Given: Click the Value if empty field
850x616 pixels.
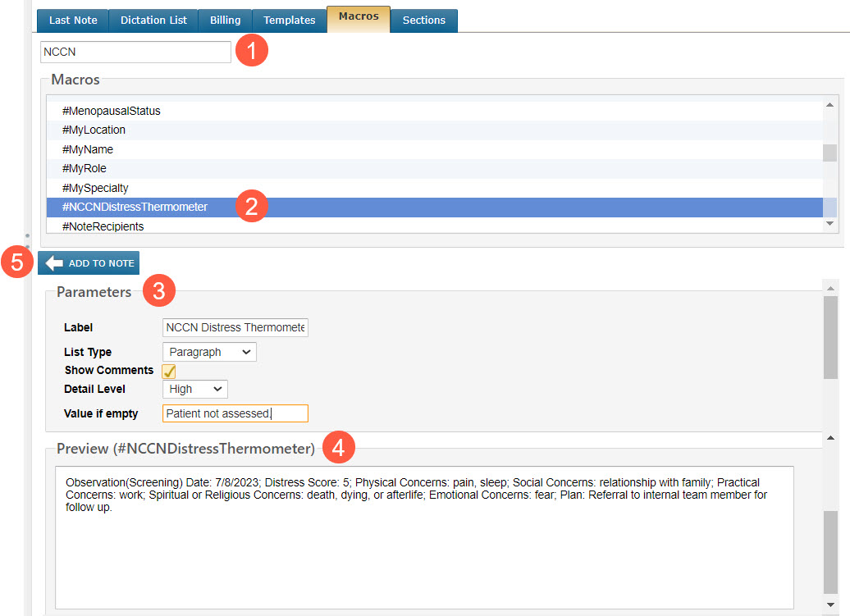Looking at the screenshot, I should pyautogui.click(x=235, y=413).
